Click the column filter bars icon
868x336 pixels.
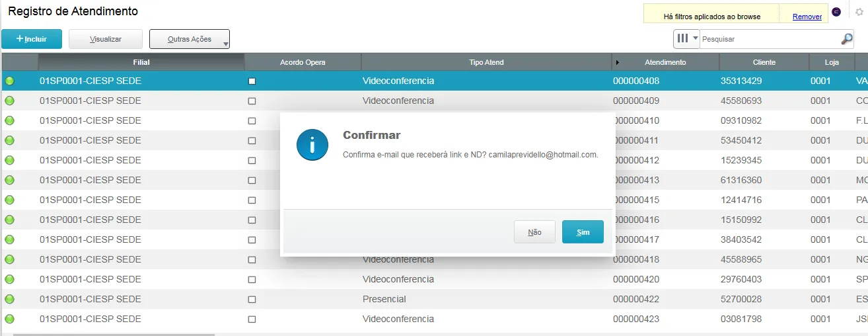click(x=682, y=39)
